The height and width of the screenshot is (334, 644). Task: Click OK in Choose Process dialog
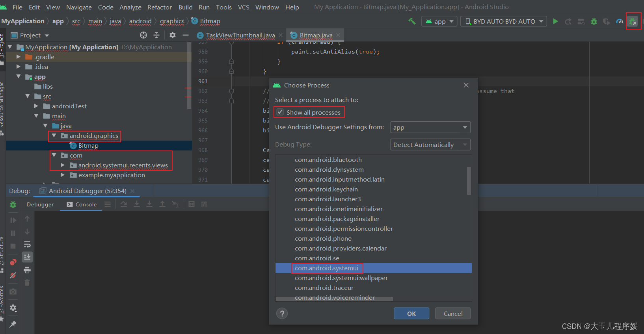point(411,314)
